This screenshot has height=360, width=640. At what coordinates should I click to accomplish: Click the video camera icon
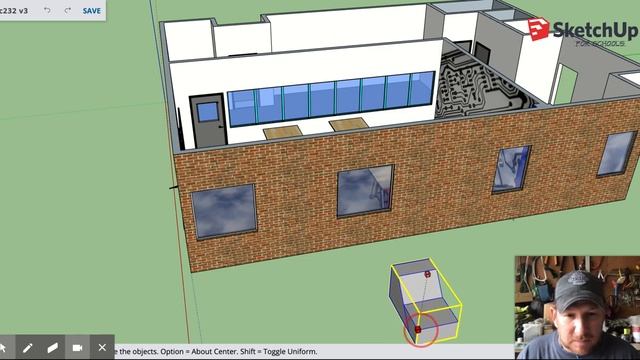78,347
